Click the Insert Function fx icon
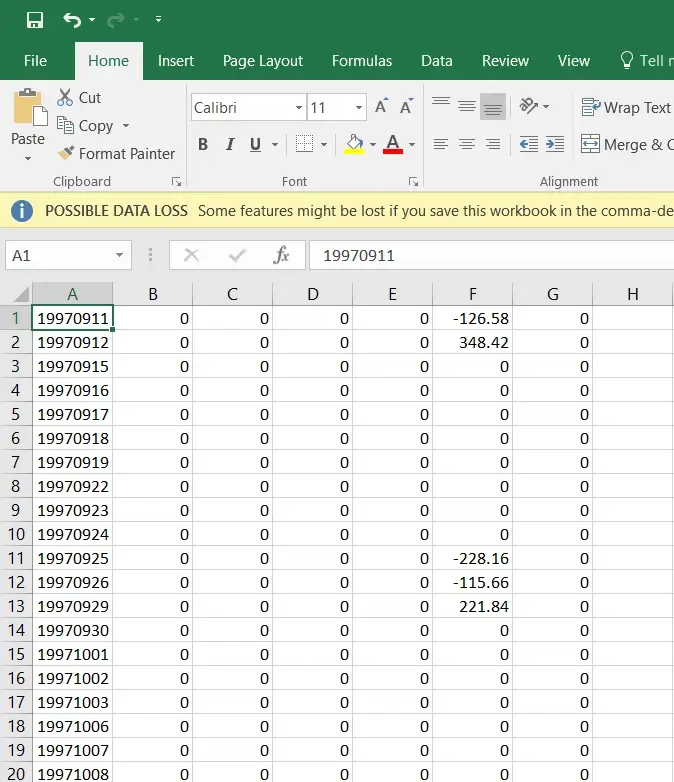This screenshot has height=782, width=674. pos(281,256)
